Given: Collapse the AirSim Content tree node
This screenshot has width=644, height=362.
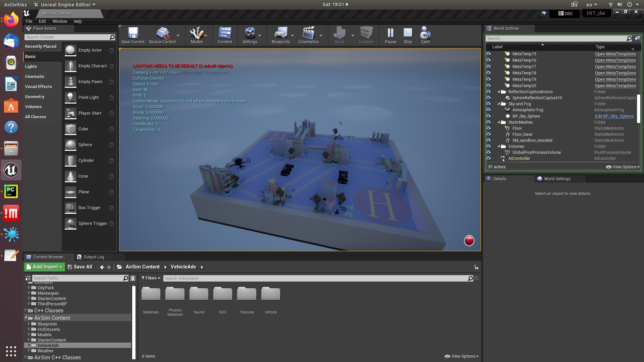Looking at the screenshot, I should click(25, 317).
